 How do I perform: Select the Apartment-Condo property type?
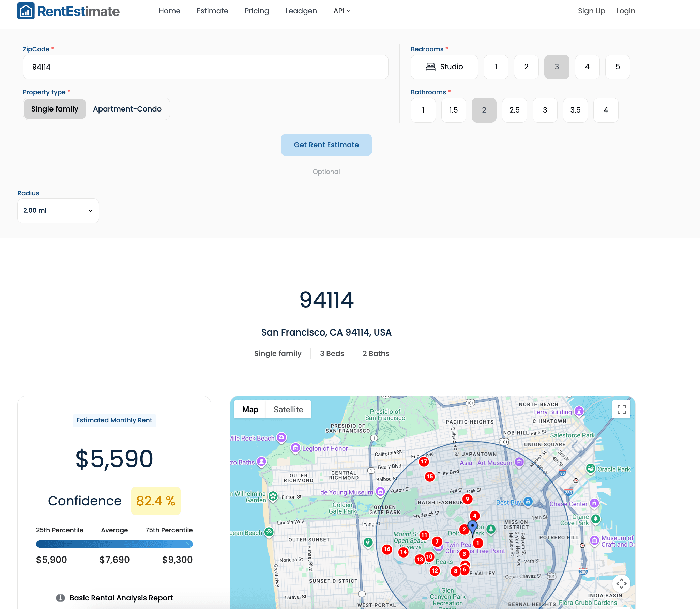pyautogui.click(x=127, y=109)
